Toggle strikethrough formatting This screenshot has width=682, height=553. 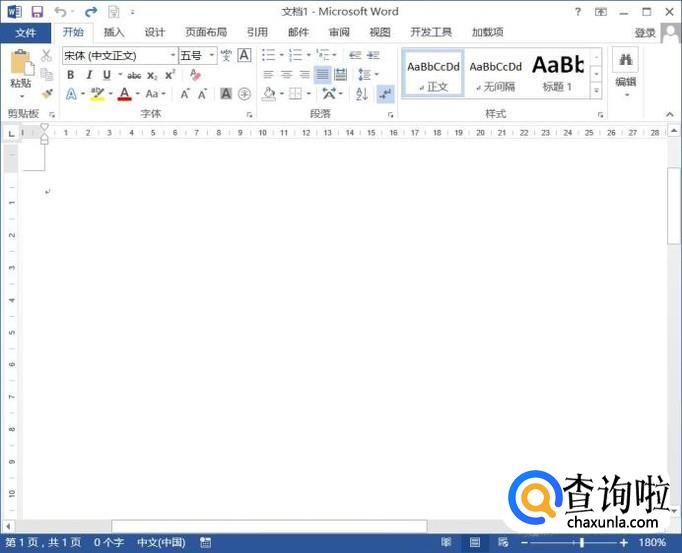click(x=134, y=76)
